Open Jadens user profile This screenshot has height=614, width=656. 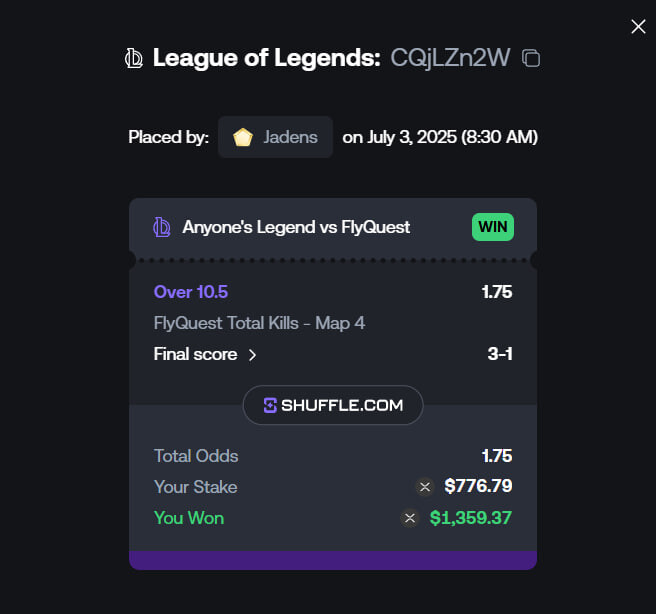pos(275,137)
